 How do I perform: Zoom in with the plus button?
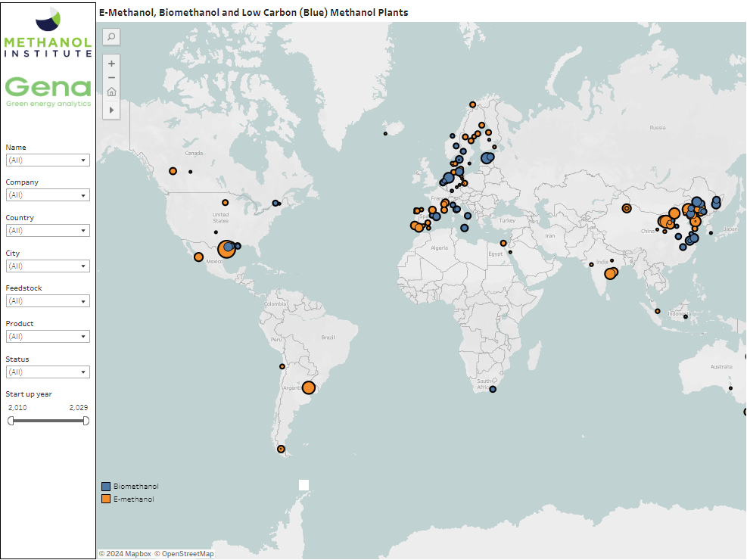(x=111, y=64)
